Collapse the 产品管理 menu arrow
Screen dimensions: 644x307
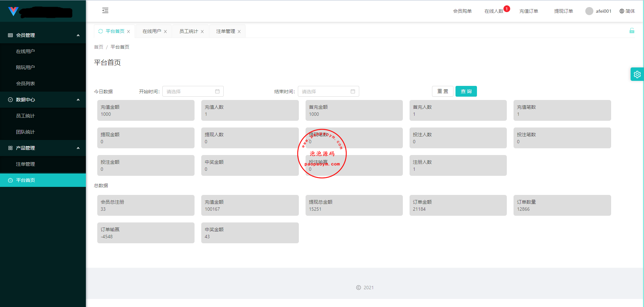(78, 148)
